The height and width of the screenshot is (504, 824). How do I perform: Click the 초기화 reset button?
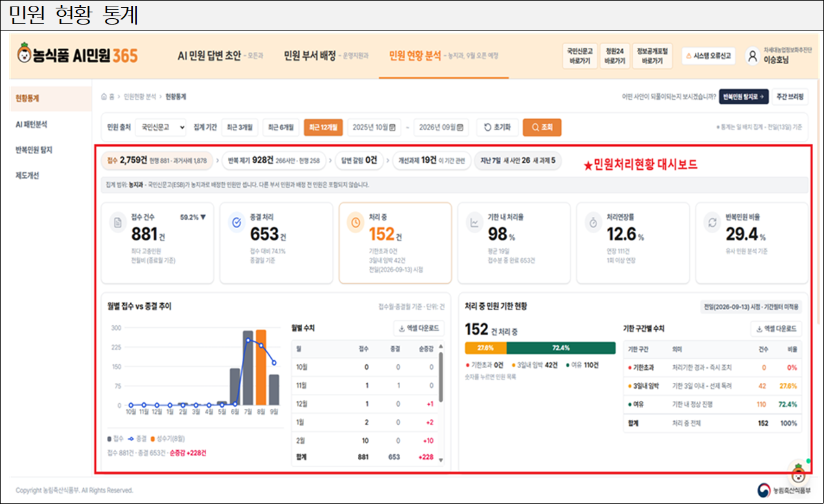[497, 128]
